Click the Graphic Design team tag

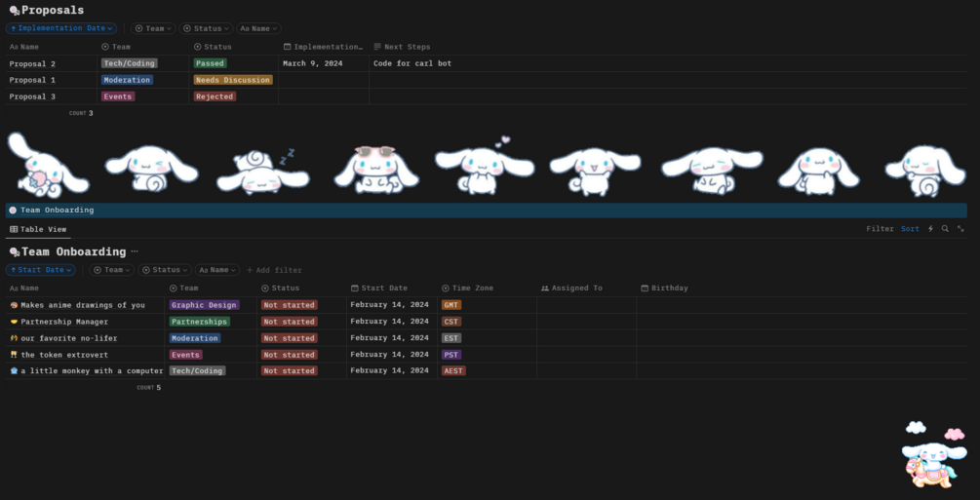click(x=205, y=305)
